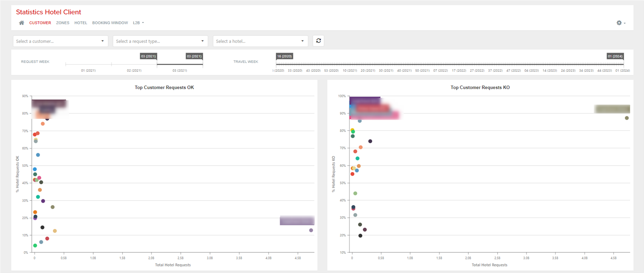Click the left 03 (2021) Request Week handle
This screenshot has width=644, height=273.
(x=148, y=56)
